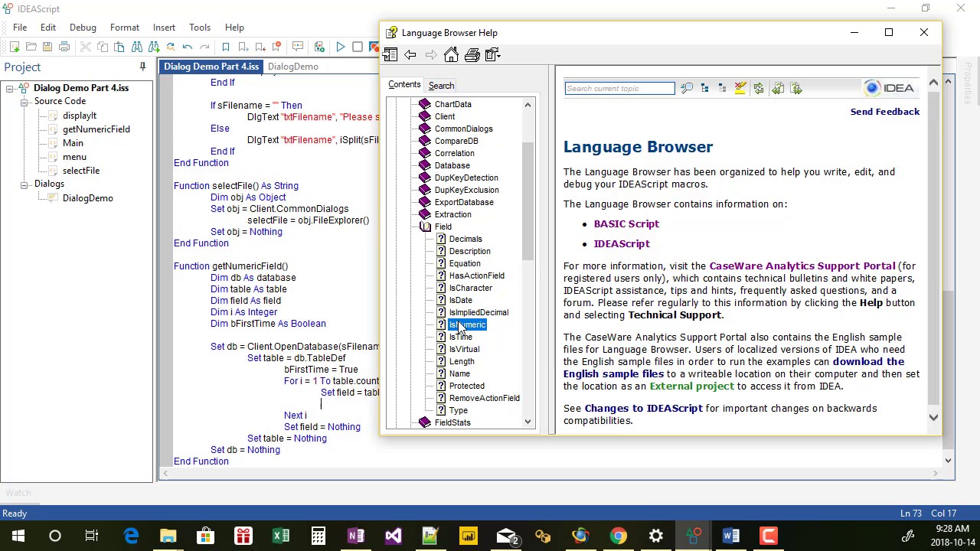This screenshot has height=551, width=980.
Task: Click the Hide navigation pane icon in Help
Action: point(390,54)
